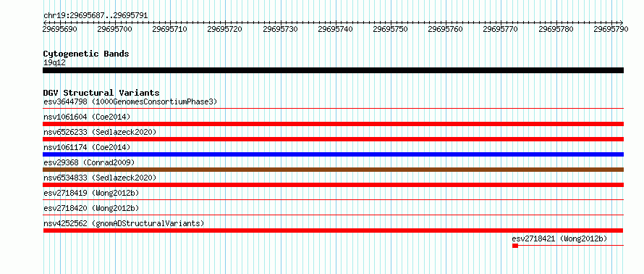Viewport: 644px width, 274px height.
Task: Click the small red block of esv2718421
Action: coord(515,246)
